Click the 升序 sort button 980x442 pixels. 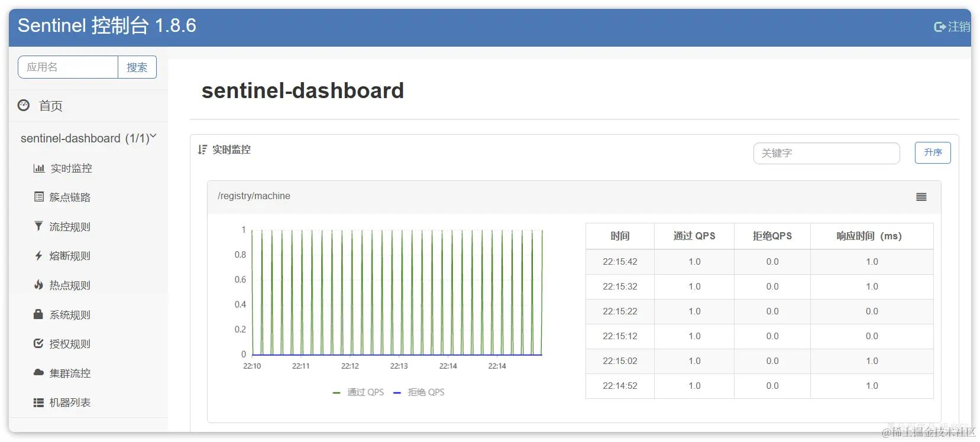(x=933, y=152)
